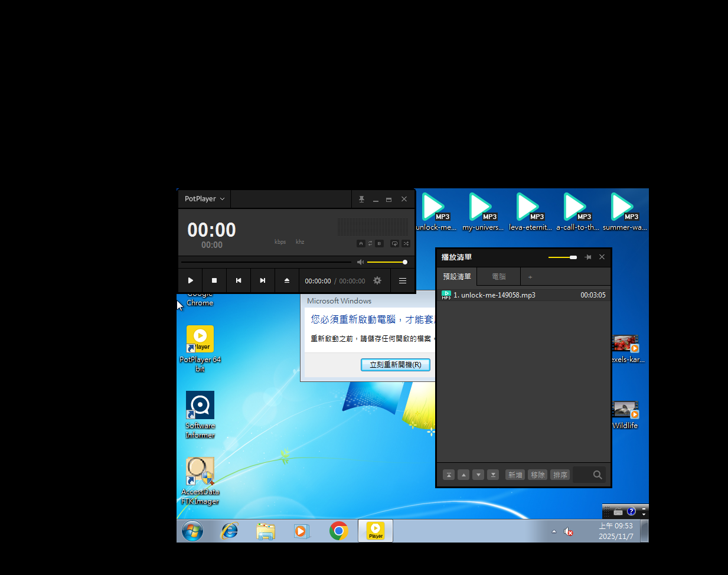Click the elapsed time 00:00:00 display
728x575 pixels.
coord(318,281)
